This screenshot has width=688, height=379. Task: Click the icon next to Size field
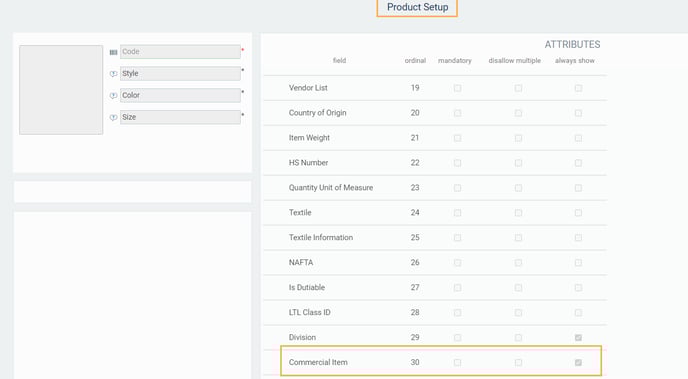pyautogui.click(x=113, y=118)
